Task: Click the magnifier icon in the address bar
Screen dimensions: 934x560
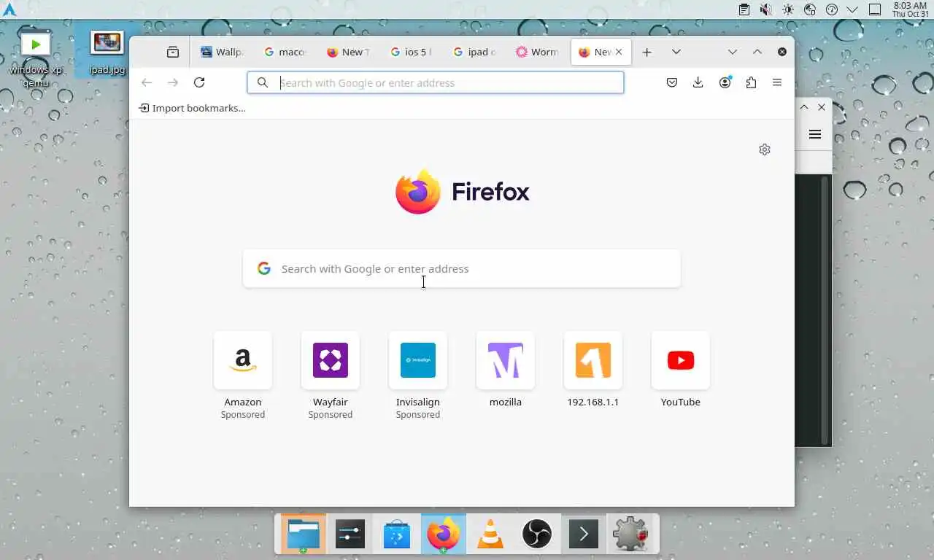Action: 263,82
